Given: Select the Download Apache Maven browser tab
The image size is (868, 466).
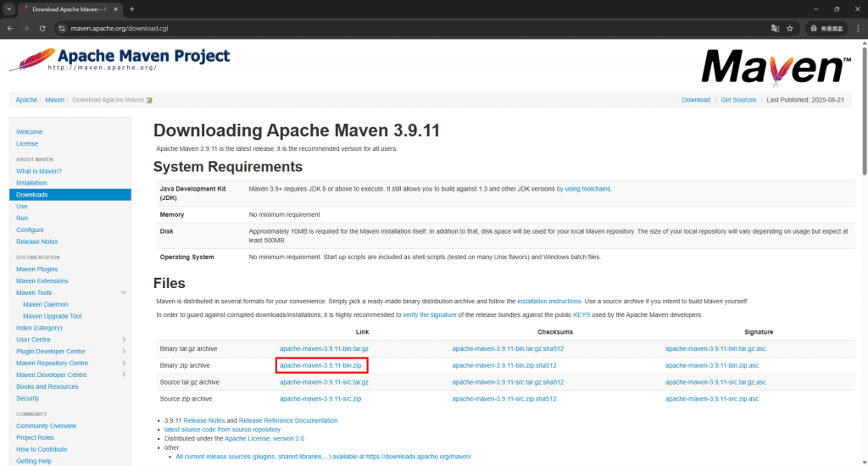Looking at the screenshot, I should point(70,8).
